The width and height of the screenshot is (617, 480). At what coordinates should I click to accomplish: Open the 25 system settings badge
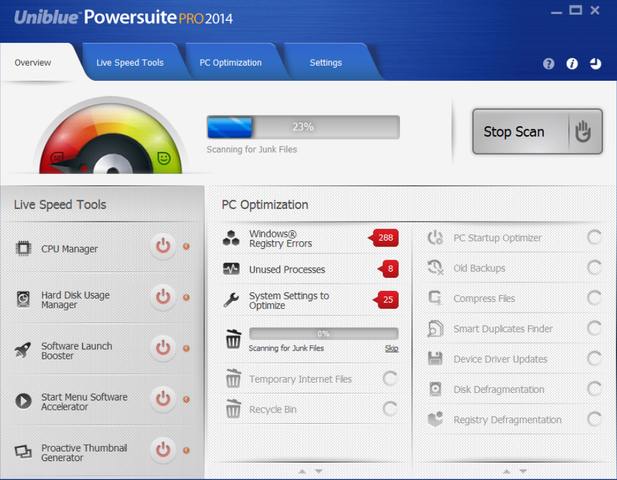tap(386, 300)
